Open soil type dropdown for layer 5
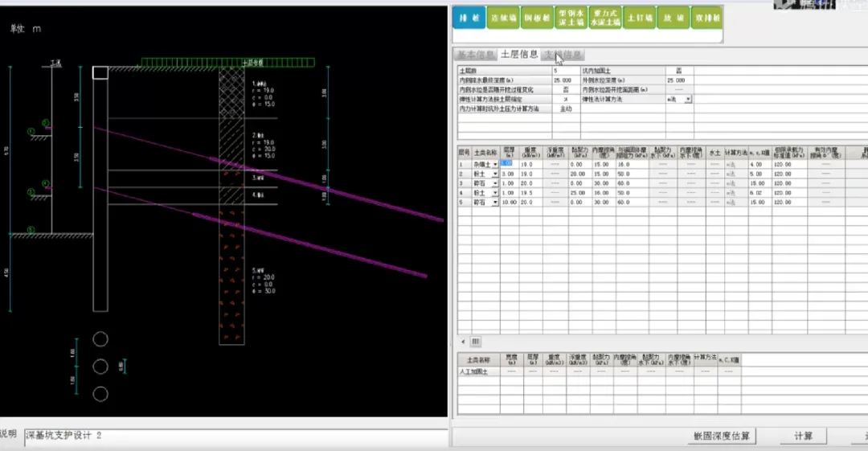Viewport: 868px width, 451px height. coord(495,203)
